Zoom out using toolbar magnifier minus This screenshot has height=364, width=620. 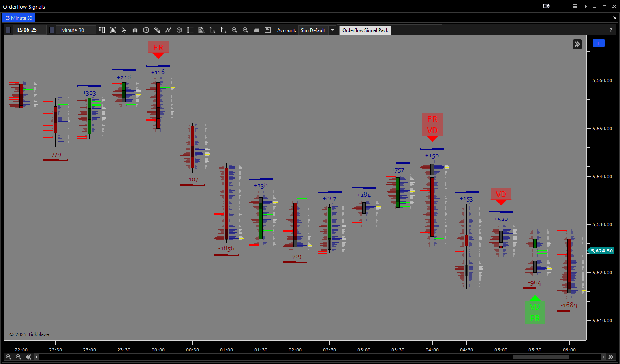click(246, 30)
